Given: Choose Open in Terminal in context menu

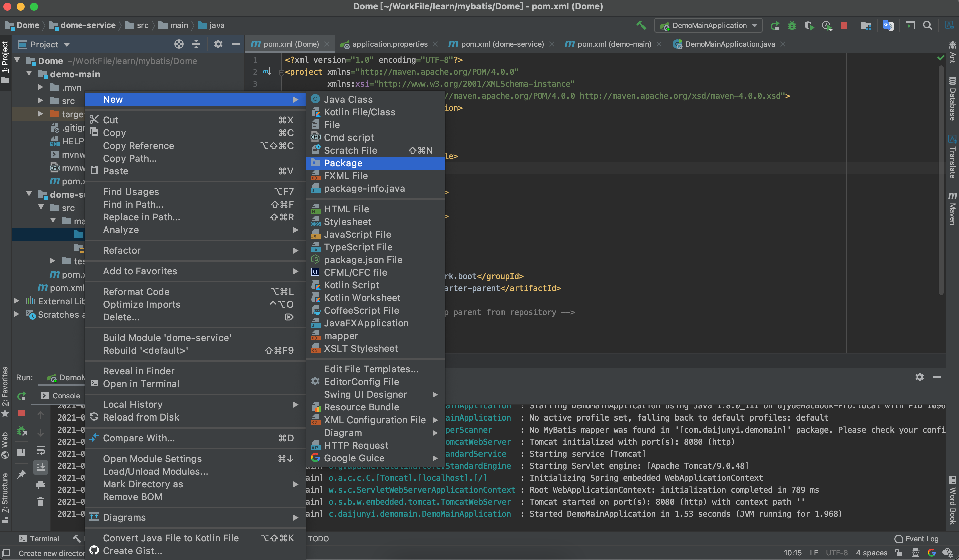Looking at the screenshot, I should pos(195,383).
